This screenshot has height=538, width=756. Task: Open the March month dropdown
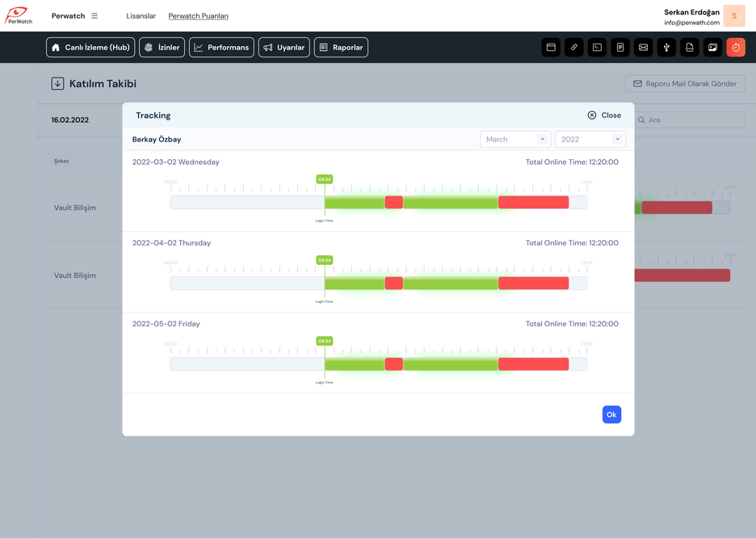(515, 139)
